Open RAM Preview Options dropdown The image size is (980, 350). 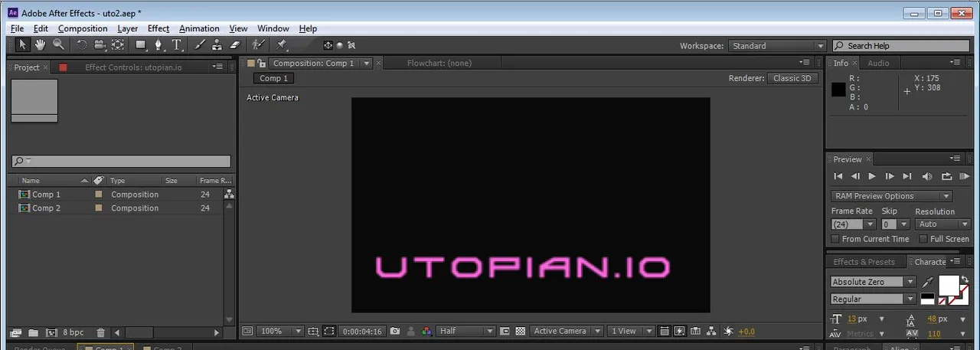click(x=891, y=196)
